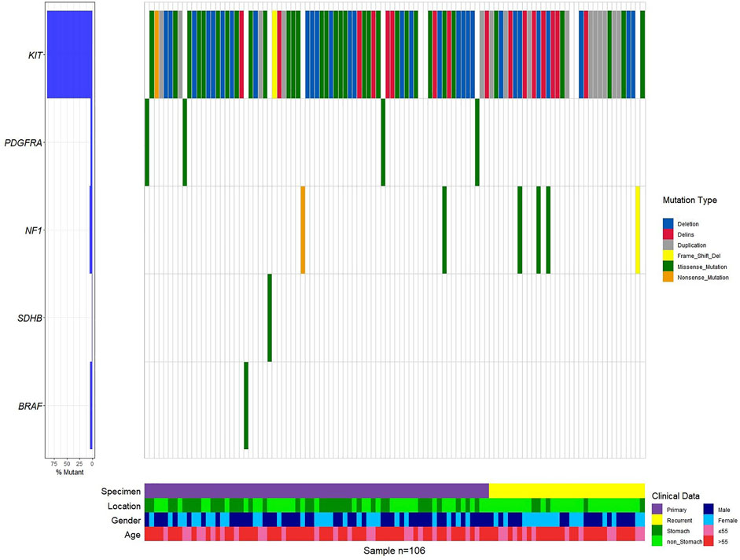Pick the bright green non_Stomach legend swatch
Viewport: 740px width, 560px height.
click(657, 541)
